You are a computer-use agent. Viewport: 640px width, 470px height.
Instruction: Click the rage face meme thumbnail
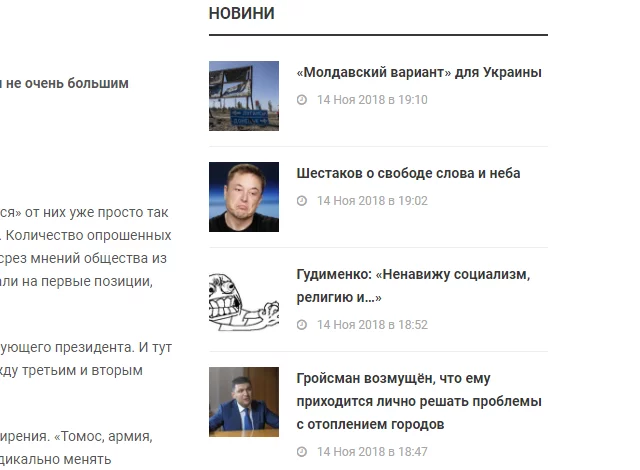(x=244, y=301)
